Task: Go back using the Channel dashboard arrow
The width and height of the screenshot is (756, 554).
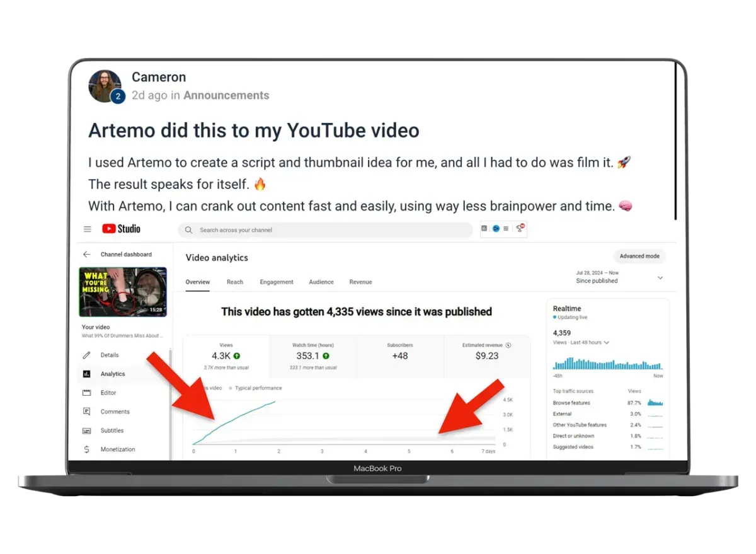Action: pos(86,255)
